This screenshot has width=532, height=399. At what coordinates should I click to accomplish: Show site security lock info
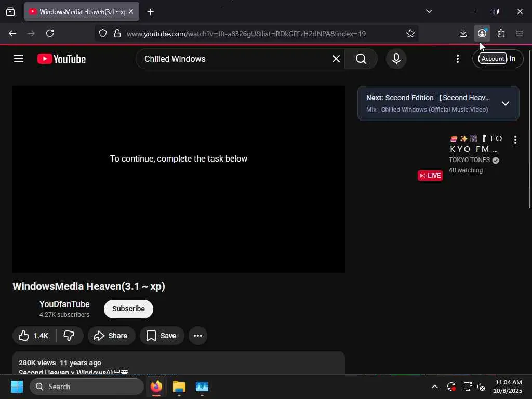(117, 33)
